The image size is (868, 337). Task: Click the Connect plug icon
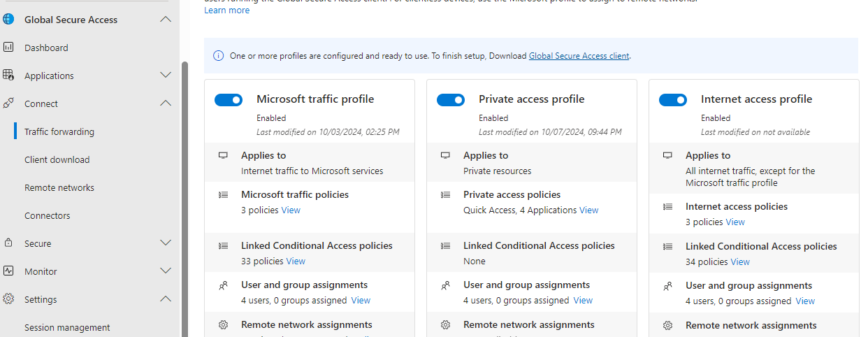click(x=8, y=103)
